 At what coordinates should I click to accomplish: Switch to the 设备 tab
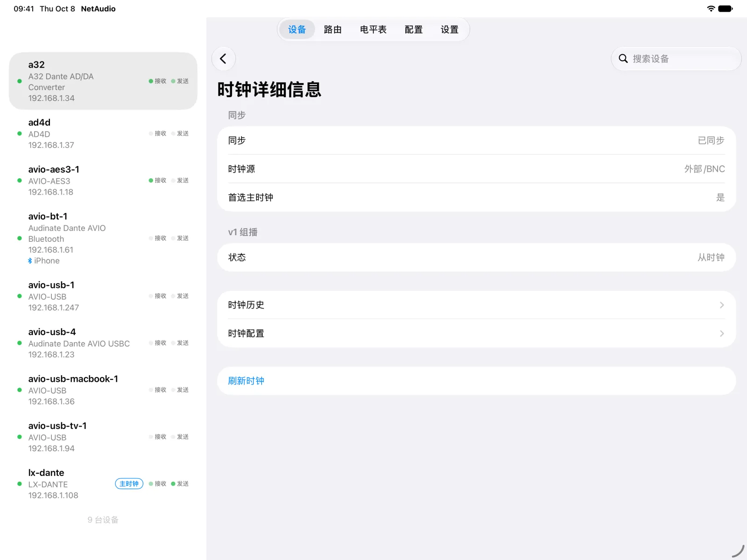coord(297,30)
